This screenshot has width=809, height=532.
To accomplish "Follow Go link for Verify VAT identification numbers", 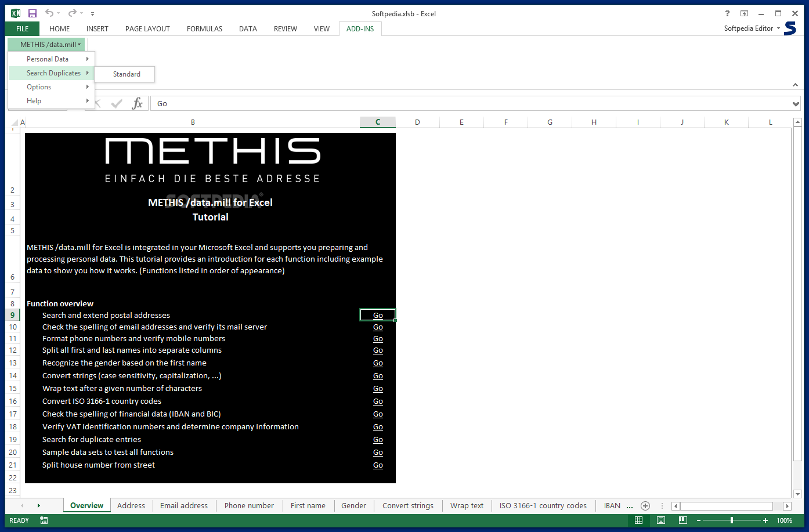I will pyautogui.click(x=378, y=427).
